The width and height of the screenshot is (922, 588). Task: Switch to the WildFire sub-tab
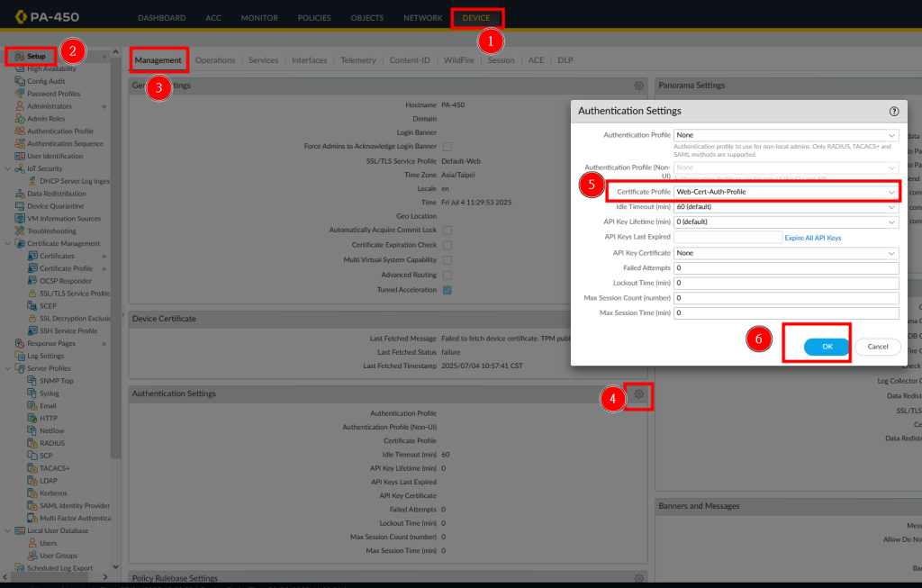[x=458, y=60]
